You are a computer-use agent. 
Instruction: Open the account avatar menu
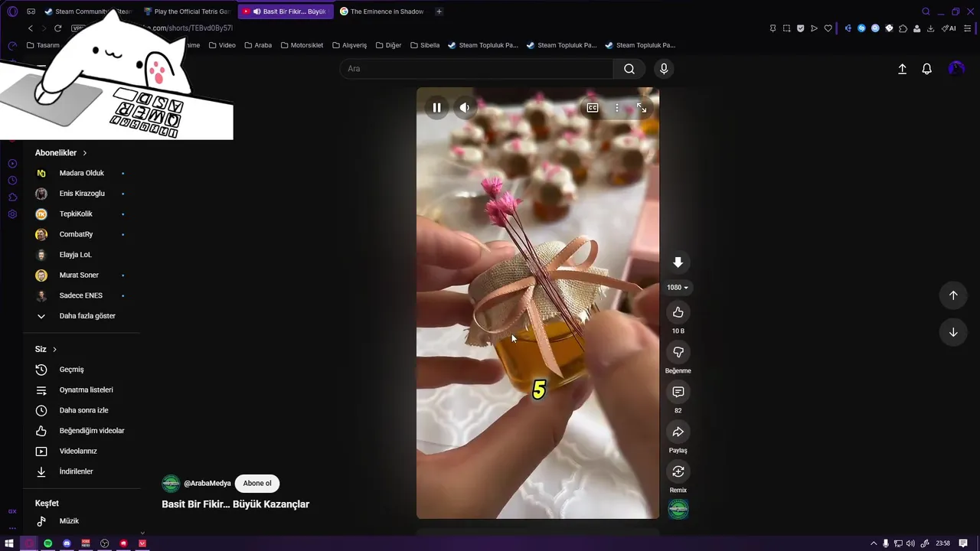point(955,69)
